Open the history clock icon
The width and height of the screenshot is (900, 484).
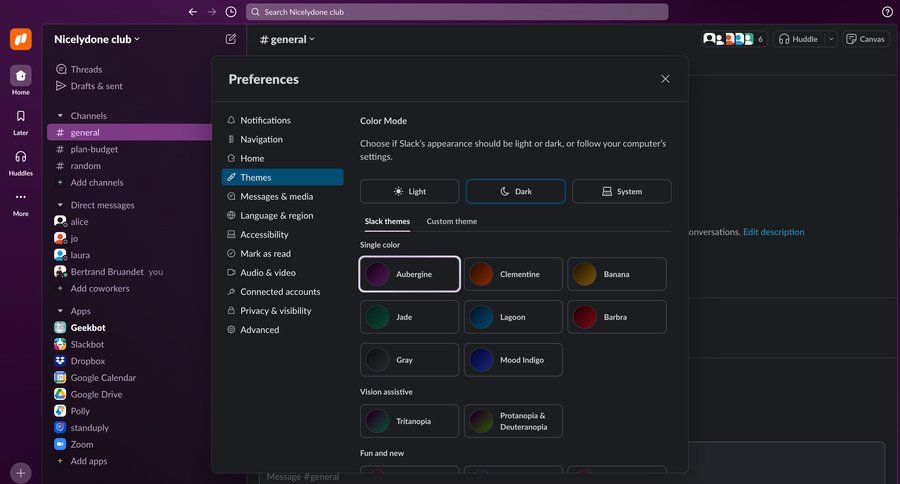point(231,12)
